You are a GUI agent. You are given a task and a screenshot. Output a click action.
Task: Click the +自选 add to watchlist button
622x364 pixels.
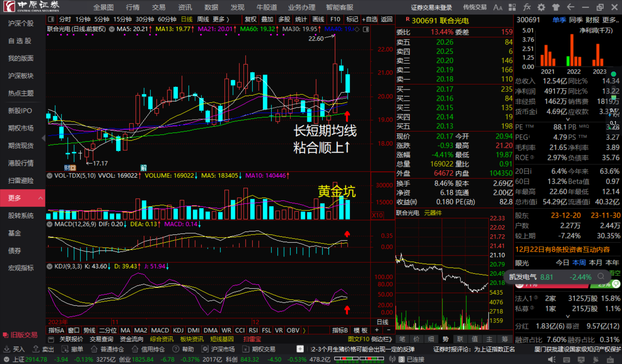click(370, 19)
